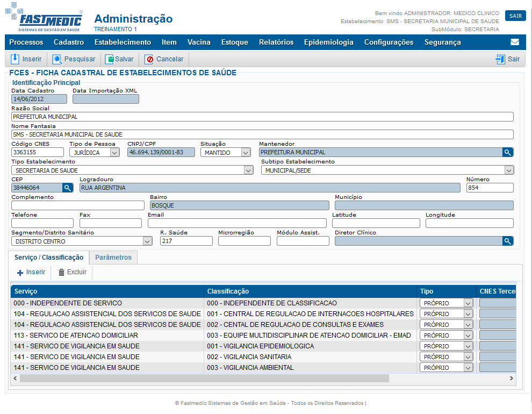532x414 pixels.
Task: Click the Sair door icon in toolbar
Action: point(500,59)
